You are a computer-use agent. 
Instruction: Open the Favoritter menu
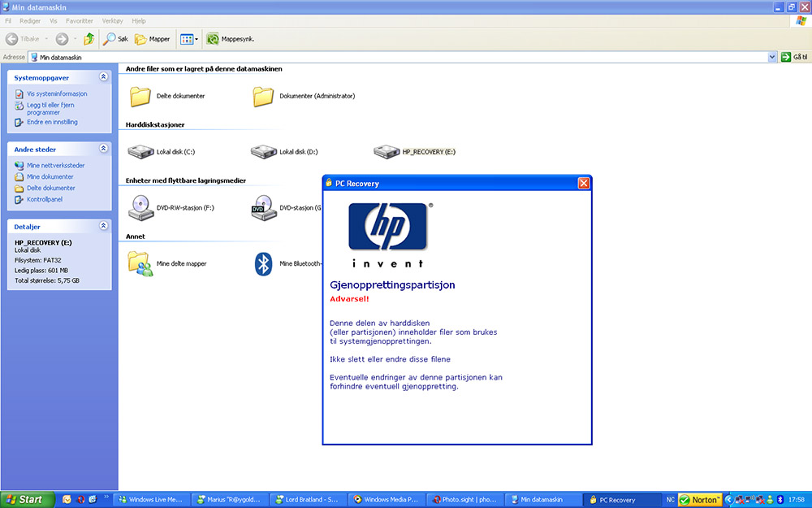(80, 21)
